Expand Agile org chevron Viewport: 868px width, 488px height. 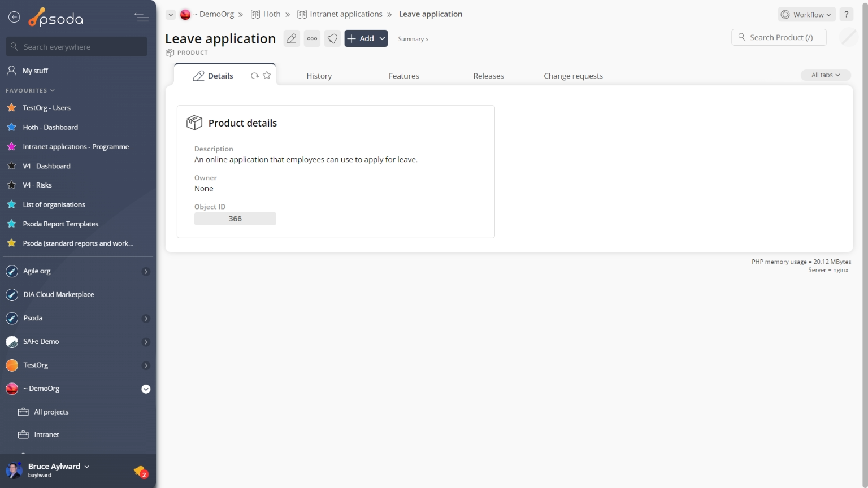click(x=146, y=272)
